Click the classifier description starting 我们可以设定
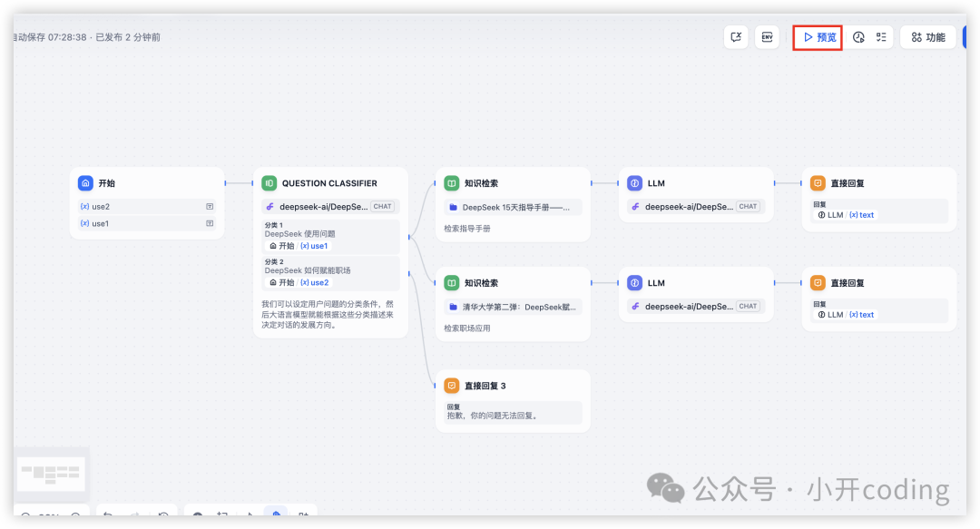This screenshot has width=980, height=529. point(328,315)
